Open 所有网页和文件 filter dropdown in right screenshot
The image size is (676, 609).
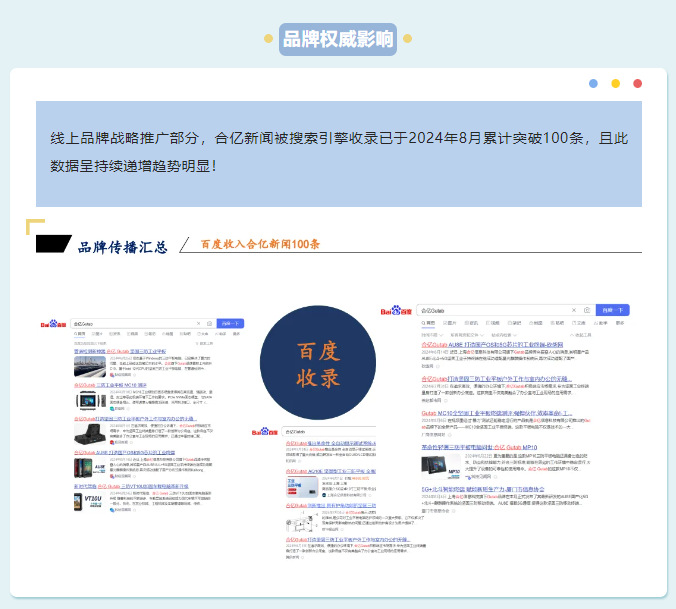(467, 335)
